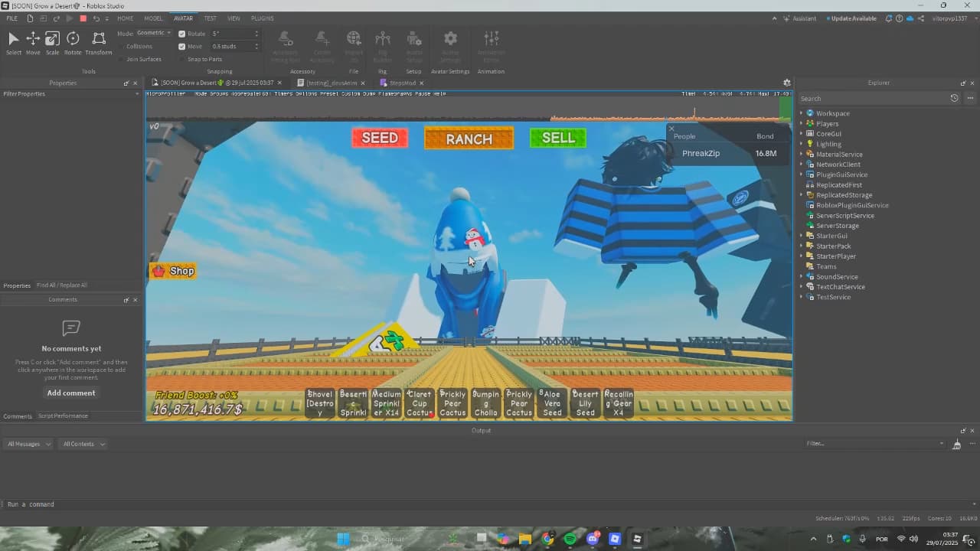This screenshot has height=551, width=980.
Task: Click the Add comment button
Action: pos(71,393)
